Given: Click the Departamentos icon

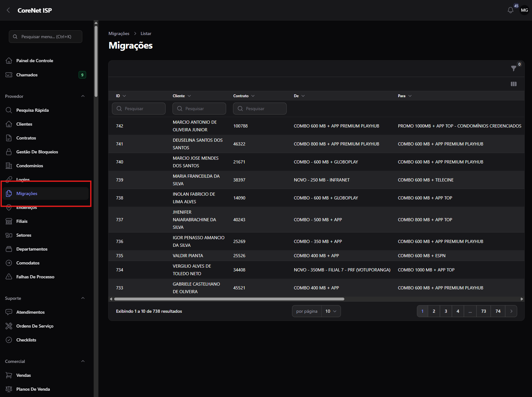Looking at the screenshot, I should [9, 249].
